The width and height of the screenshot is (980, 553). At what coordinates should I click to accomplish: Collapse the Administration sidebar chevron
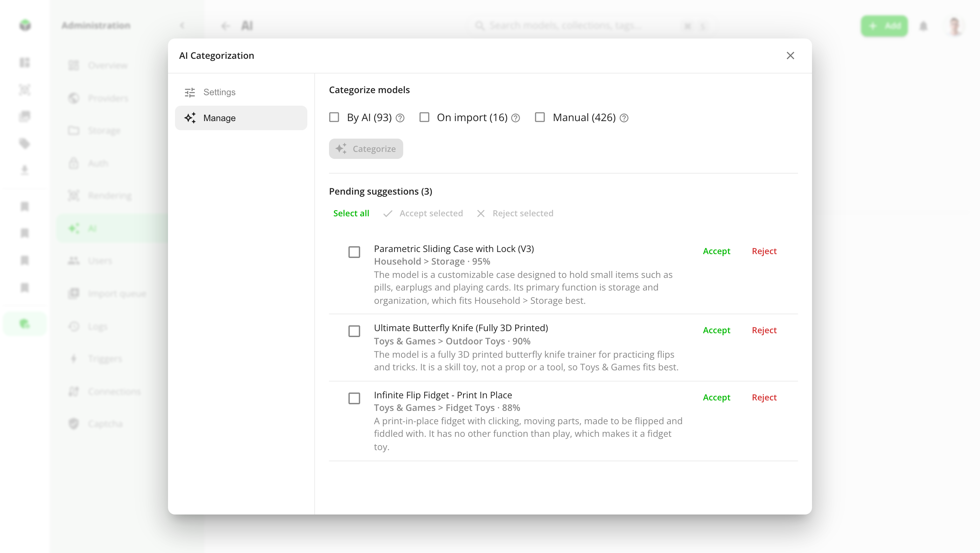point(182,26)
